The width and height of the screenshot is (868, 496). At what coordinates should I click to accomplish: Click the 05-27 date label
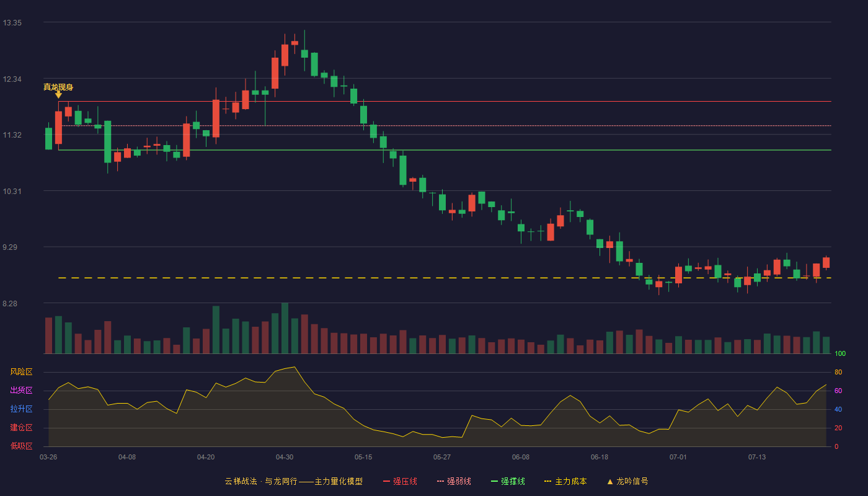tap(442, 457)
